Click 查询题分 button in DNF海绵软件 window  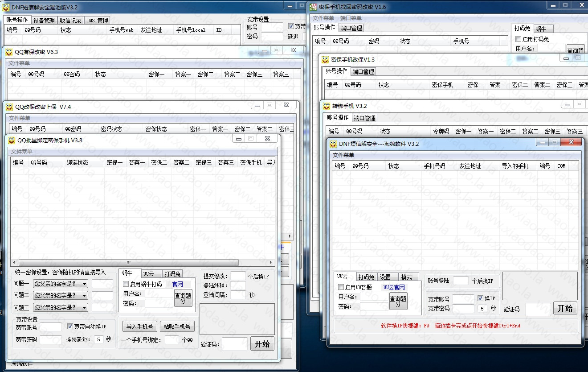tap(398, 302)
